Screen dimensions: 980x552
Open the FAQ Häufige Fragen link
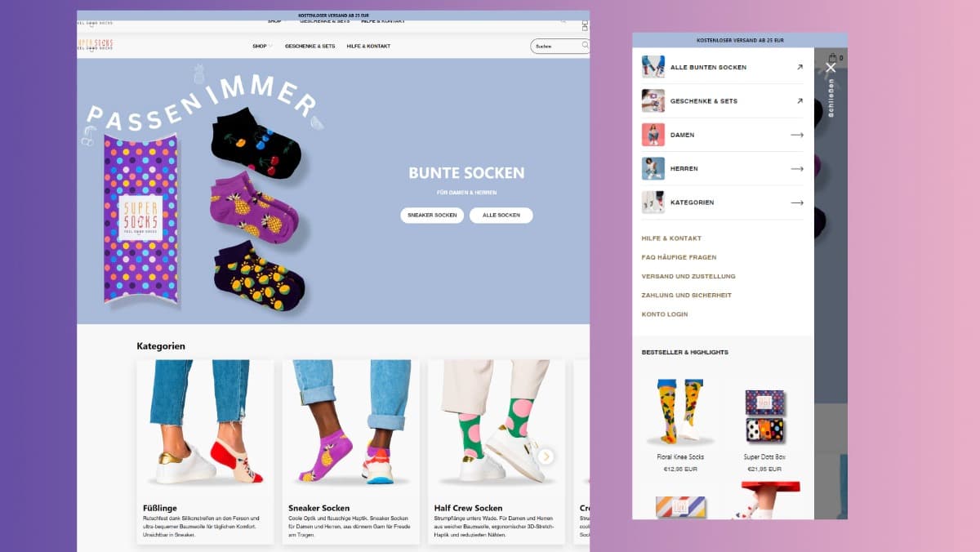[x=679, y=257]
